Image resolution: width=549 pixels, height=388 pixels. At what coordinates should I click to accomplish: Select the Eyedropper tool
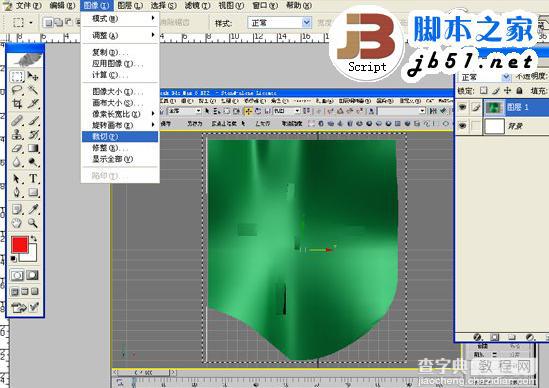coord(33,209)
